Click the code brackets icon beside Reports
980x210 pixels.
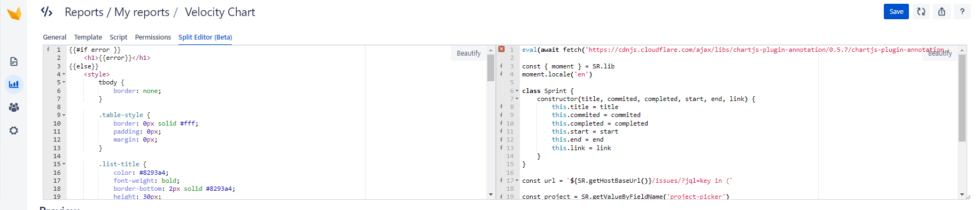tap(47, 12)
